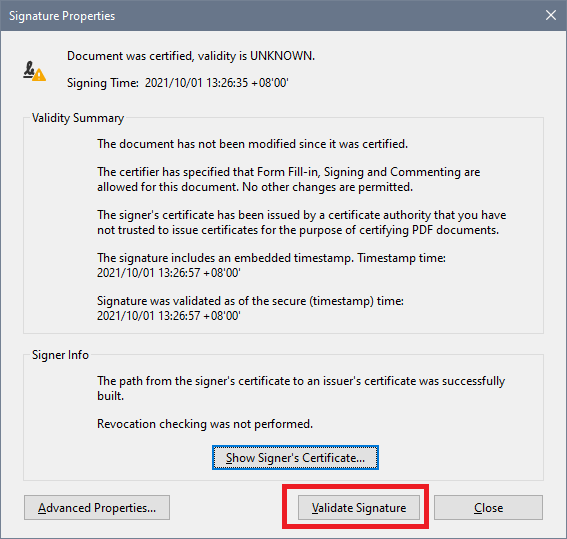Show the signer's certificate
Viewport: 567px width, 539px height.
(295, 458)
